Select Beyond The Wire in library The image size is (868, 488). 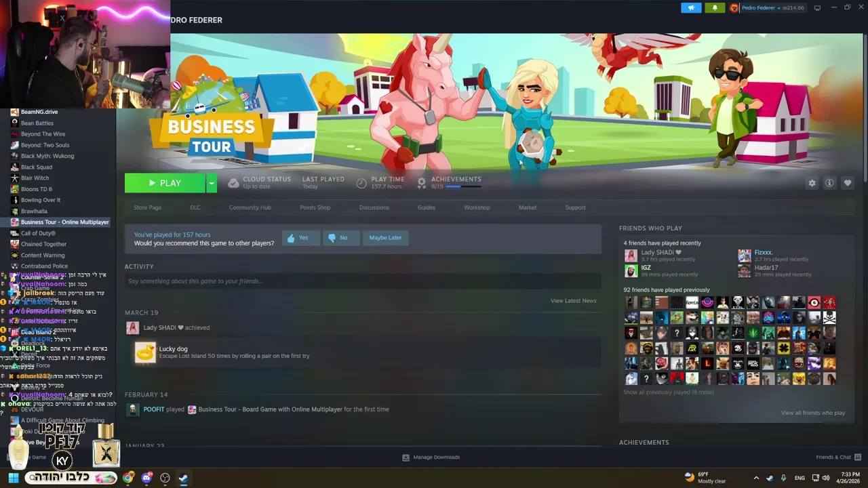coord(43,134)
